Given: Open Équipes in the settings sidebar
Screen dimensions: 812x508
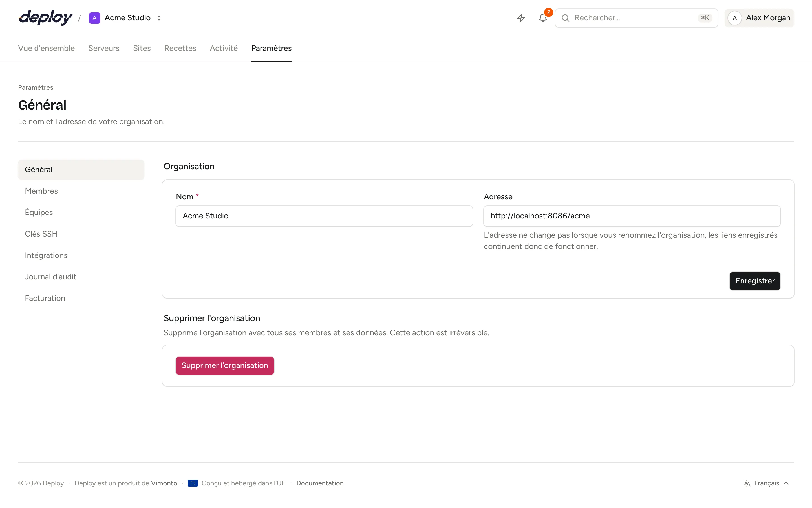Looking at the screenshot, I should coord(81,212).
